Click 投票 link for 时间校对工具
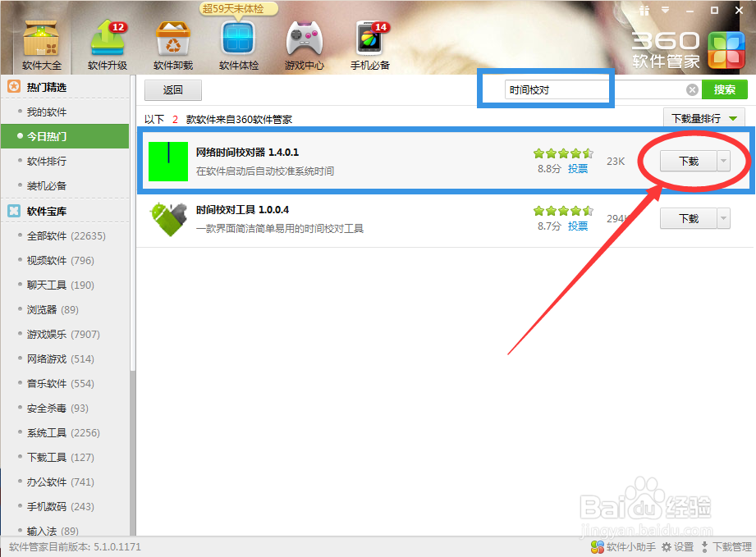Viewport: 756px width, 557px height. point(578,226)
